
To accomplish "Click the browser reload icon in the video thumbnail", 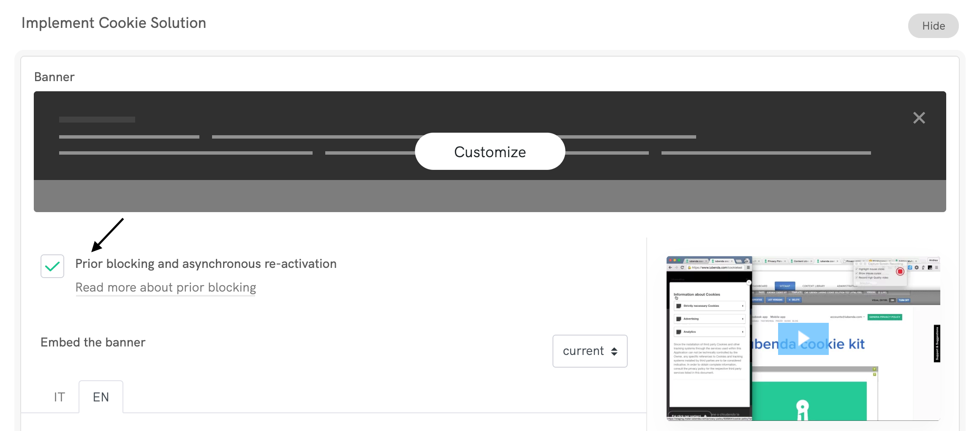I will click(682, 267).
